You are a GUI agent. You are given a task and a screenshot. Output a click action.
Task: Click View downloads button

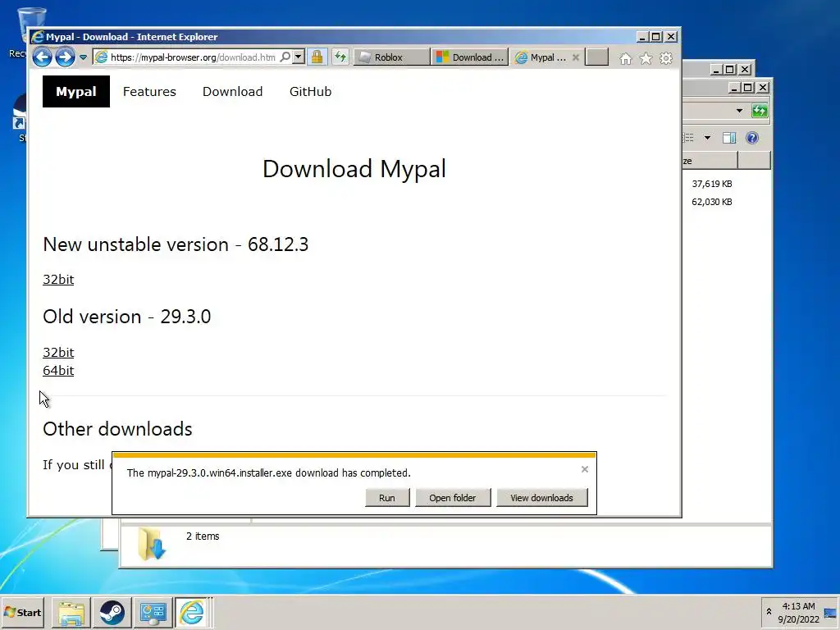coord(541,498)
